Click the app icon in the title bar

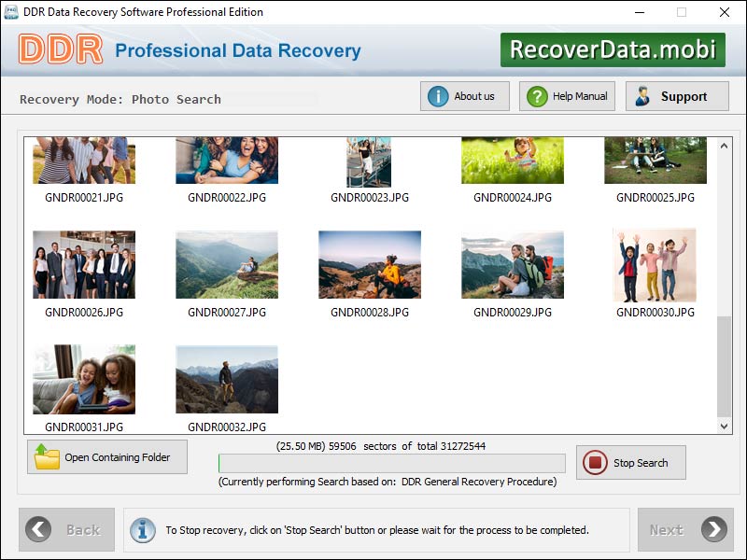11,12
